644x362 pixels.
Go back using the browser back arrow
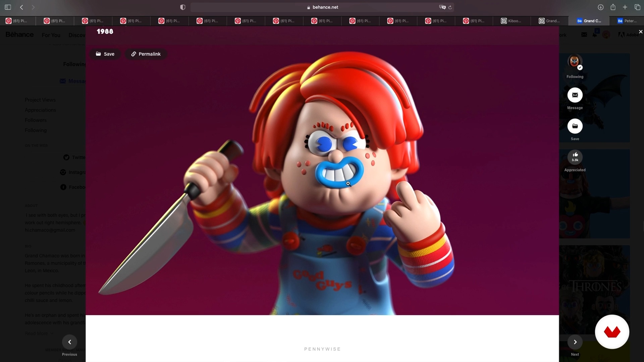21,7
